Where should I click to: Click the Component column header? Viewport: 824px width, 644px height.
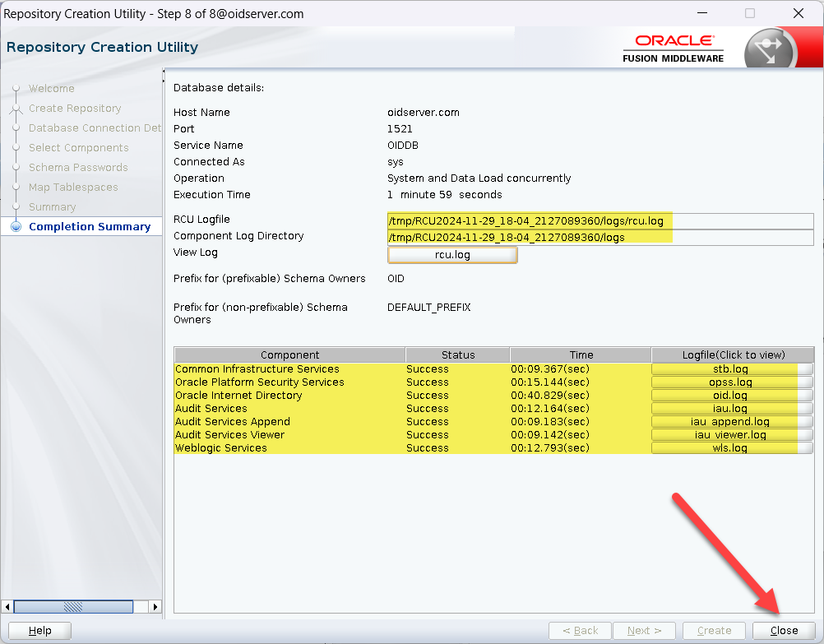tap(289, 355)
